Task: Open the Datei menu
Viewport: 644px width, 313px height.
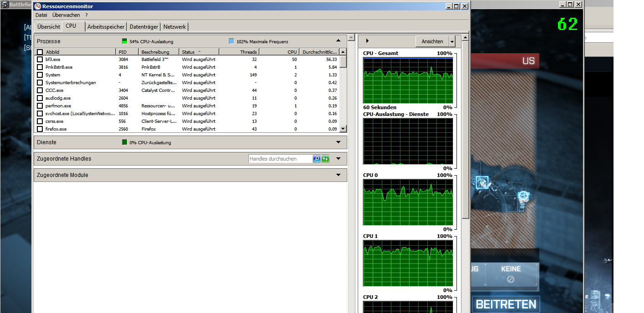Action: (41, 15)
